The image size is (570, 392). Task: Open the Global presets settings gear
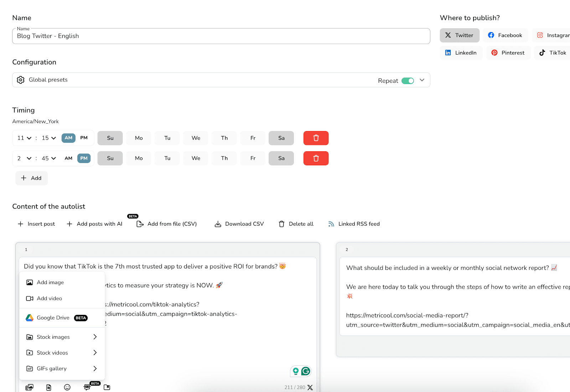click(x=21, y=80)
